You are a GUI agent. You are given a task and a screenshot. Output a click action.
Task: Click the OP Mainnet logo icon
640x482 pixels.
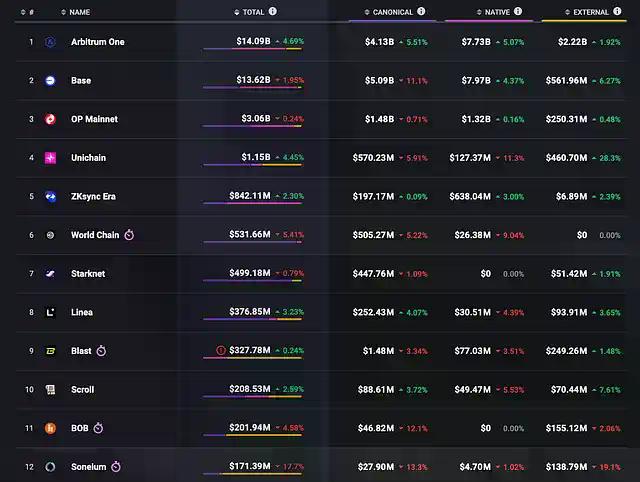pos(50,119)
